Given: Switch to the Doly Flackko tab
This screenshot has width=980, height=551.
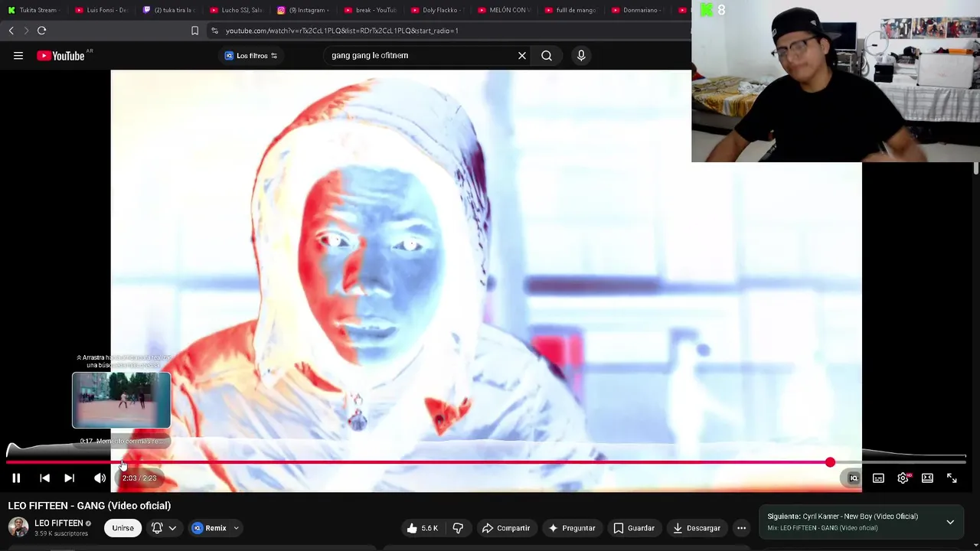Looking at the screenshot, I should tap(436, 10).
